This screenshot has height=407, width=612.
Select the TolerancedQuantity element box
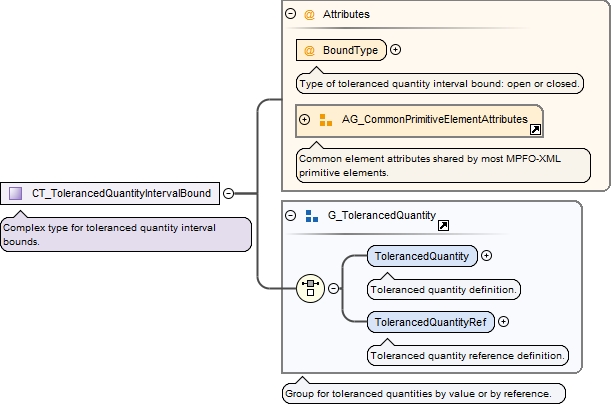click(x=422, y=256)
